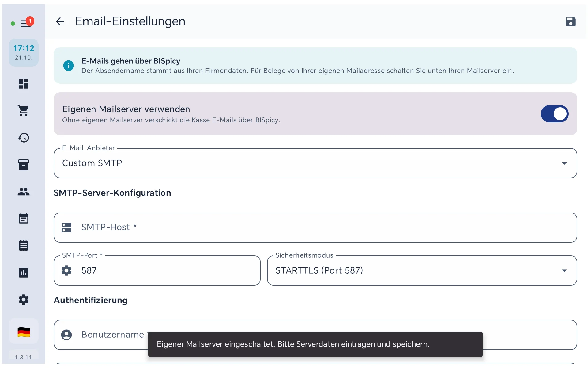Open the calendar notes icon in sidebar
588x368 pixels.
point(24,219)
